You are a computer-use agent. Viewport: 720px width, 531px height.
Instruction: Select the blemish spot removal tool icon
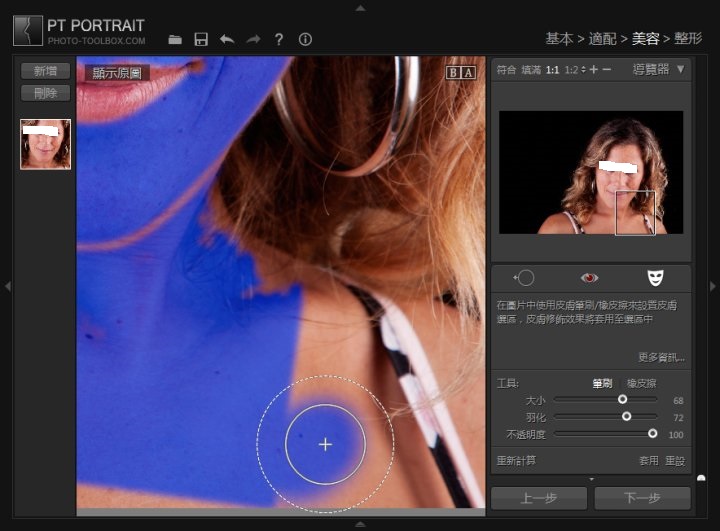coord(524,277)
